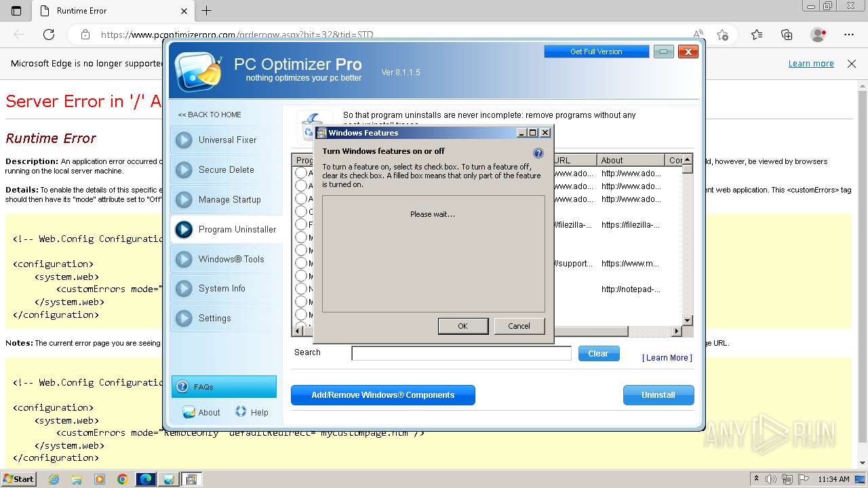Open Edge tab actions menu icon
The height and width of the screenshot is (488, 868).
click(16, 11)
